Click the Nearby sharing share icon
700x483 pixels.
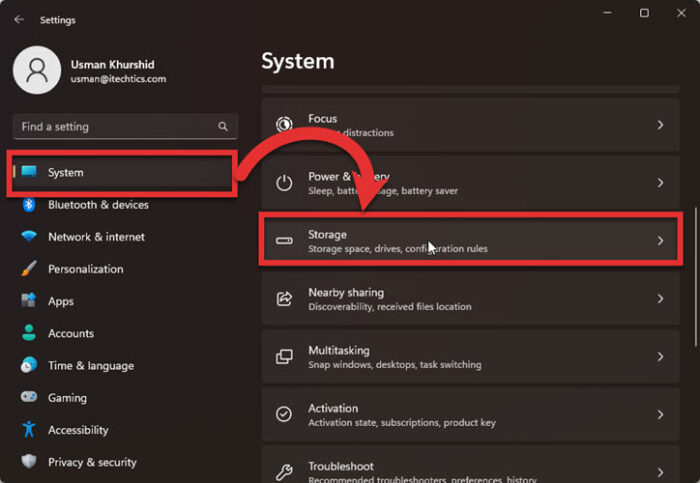284,299
